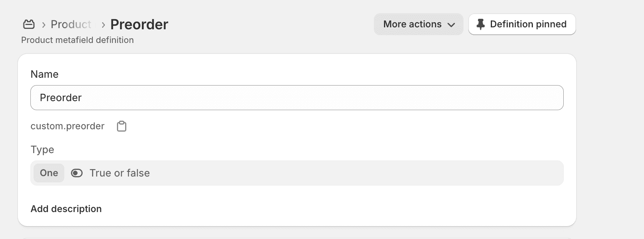This screenshot has width=644, height=239.
Task: Click the One badge in the Type field
Action: [49, 173]
